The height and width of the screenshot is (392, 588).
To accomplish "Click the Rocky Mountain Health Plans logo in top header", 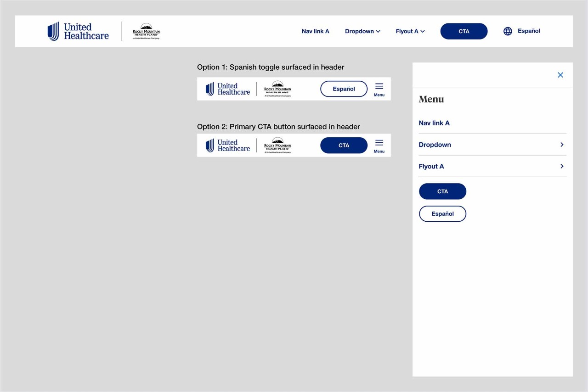I will pyautogui.click(x=146, y=31).
